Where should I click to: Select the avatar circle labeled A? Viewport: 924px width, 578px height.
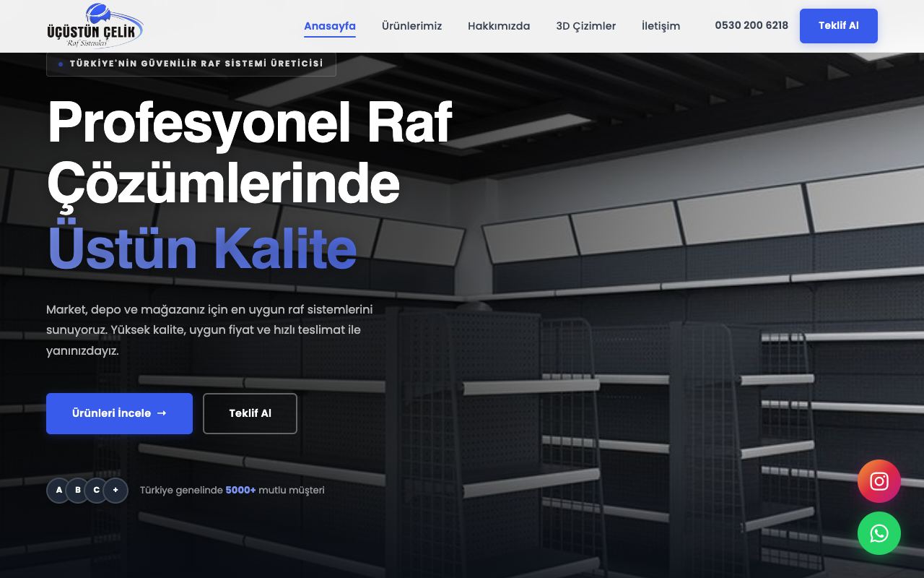point(58,490)
